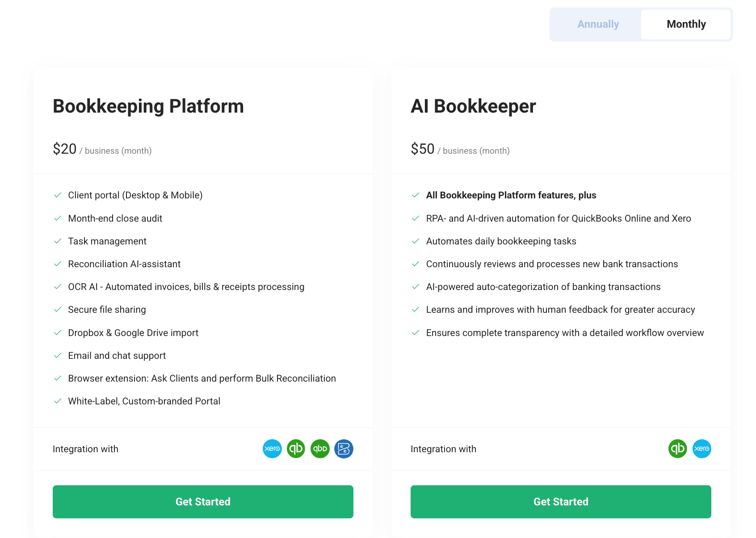756x538 pixels.
Task: Click the Bookkeeping Platform plan title
Action: (148, 106)
